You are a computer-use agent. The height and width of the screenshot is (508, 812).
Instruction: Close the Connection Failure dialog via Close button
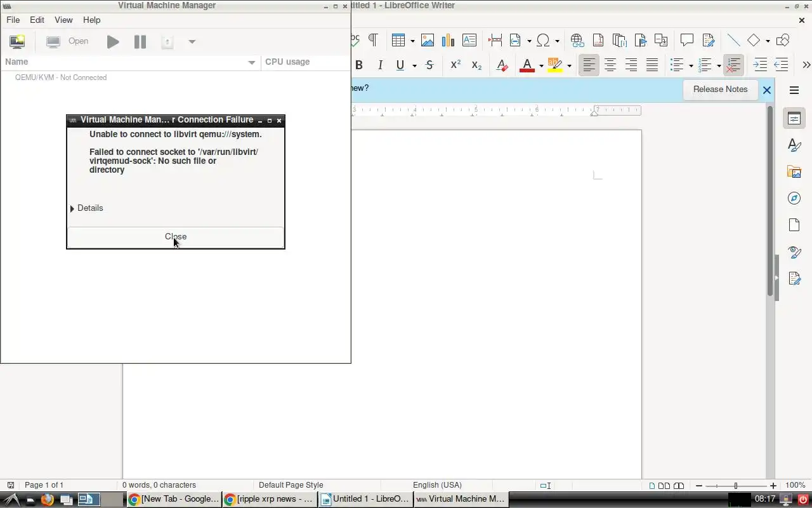(x=176, y=237)
